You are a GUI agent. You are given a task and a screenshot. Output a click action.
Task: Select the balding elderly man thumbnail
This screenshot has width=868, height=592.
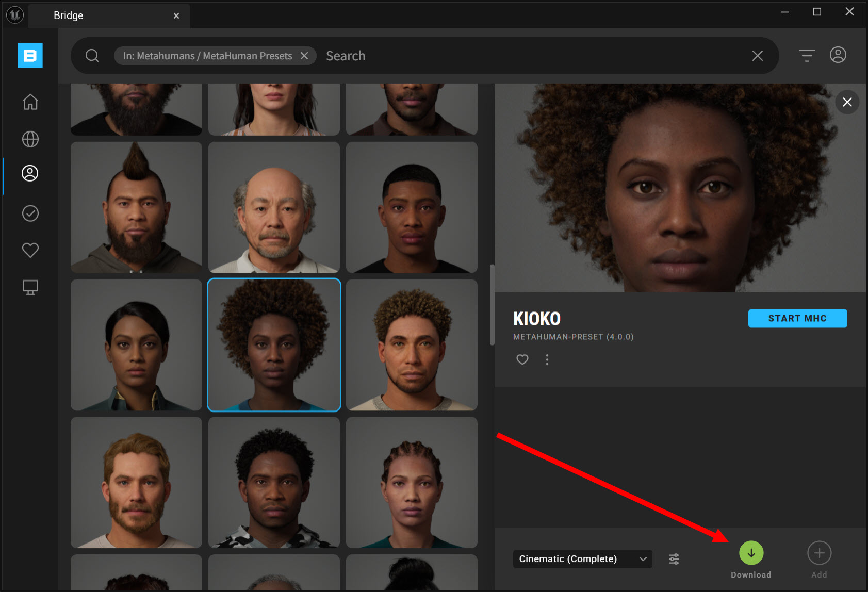(274, 207)
